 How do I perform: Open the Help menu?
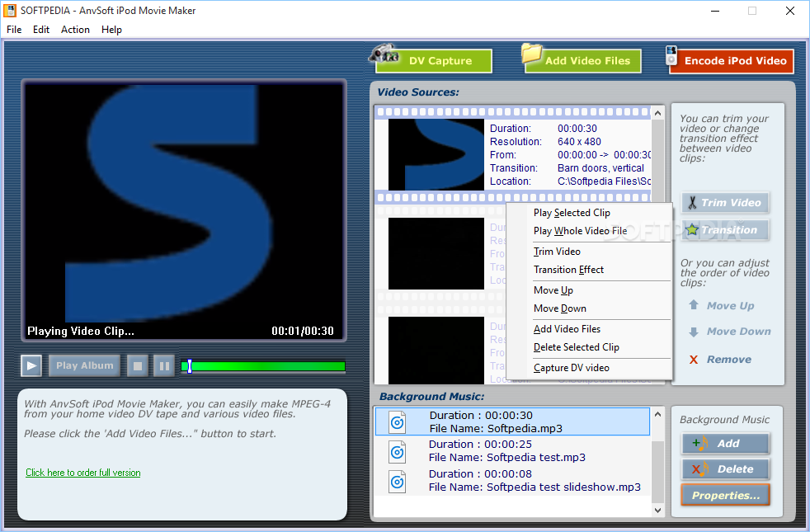[111, 30]
